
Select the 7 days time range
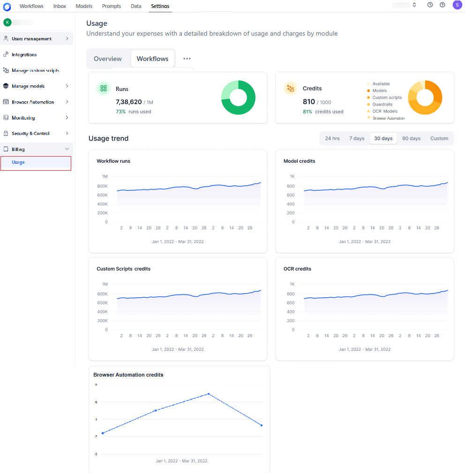coord(357,138)
